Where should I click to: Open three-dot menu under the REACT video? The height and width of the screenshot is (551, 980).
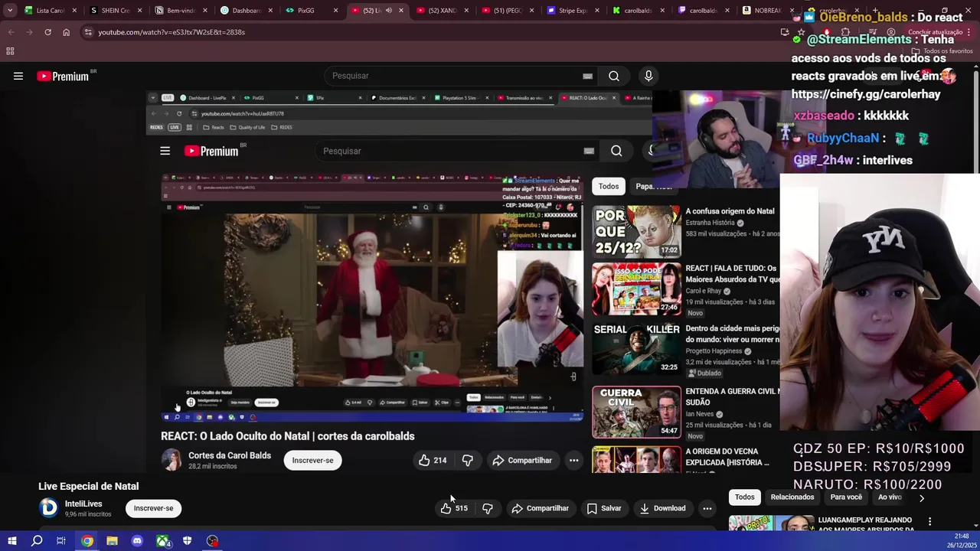573,460
